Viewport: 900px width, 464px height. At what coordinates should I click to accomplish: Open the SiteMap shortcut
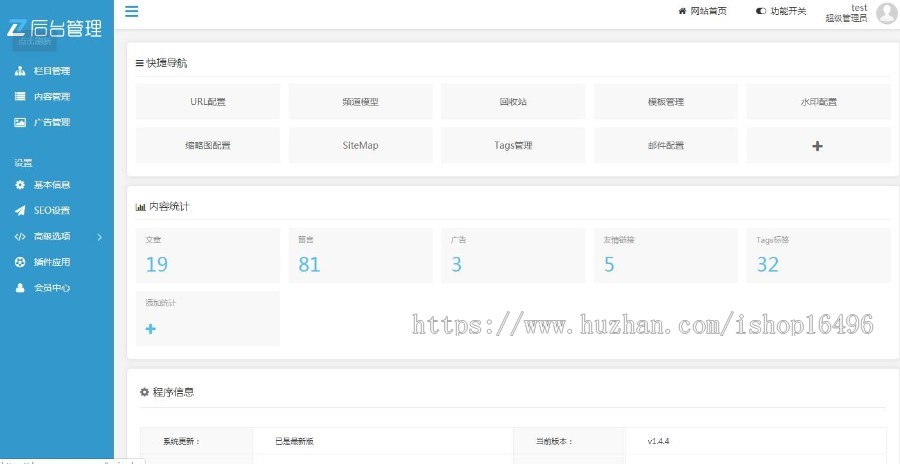(360, 145)
